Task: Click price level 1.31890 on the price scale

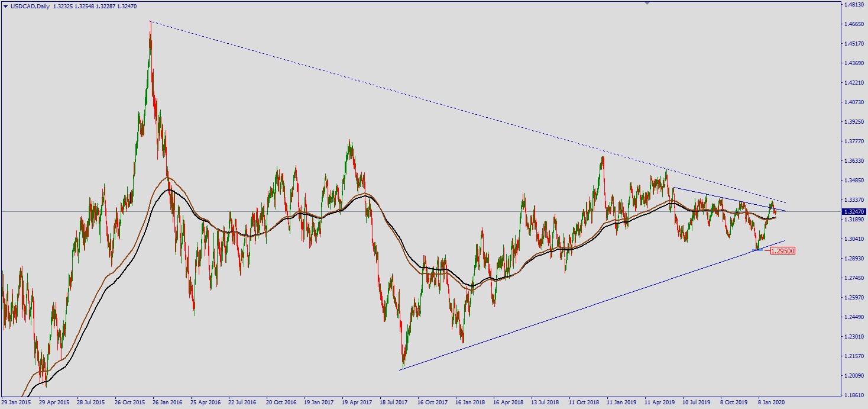Action: 855,220
